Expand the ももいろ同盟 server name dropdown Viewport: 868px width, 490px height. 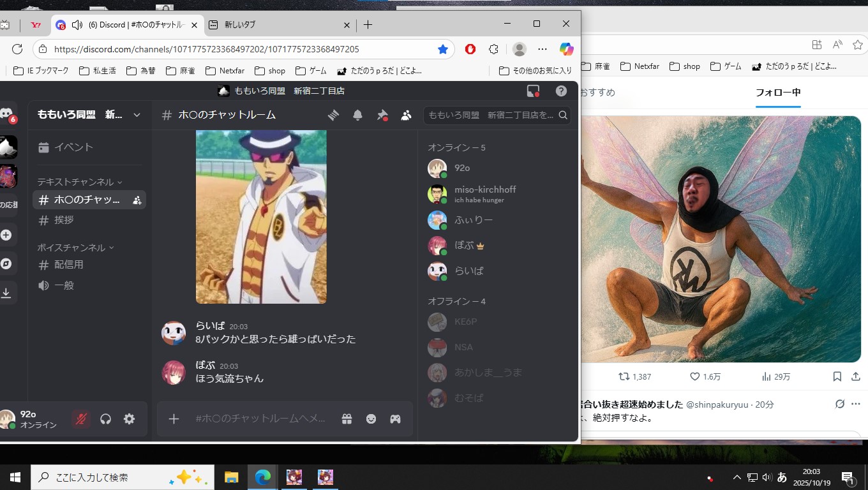(137, 115)
